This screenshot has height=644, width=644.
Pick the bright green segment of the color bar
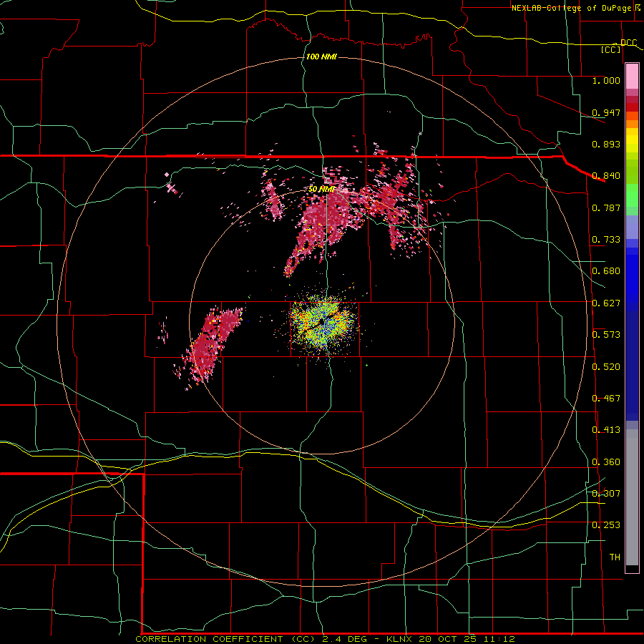click(x=632, y=195)
